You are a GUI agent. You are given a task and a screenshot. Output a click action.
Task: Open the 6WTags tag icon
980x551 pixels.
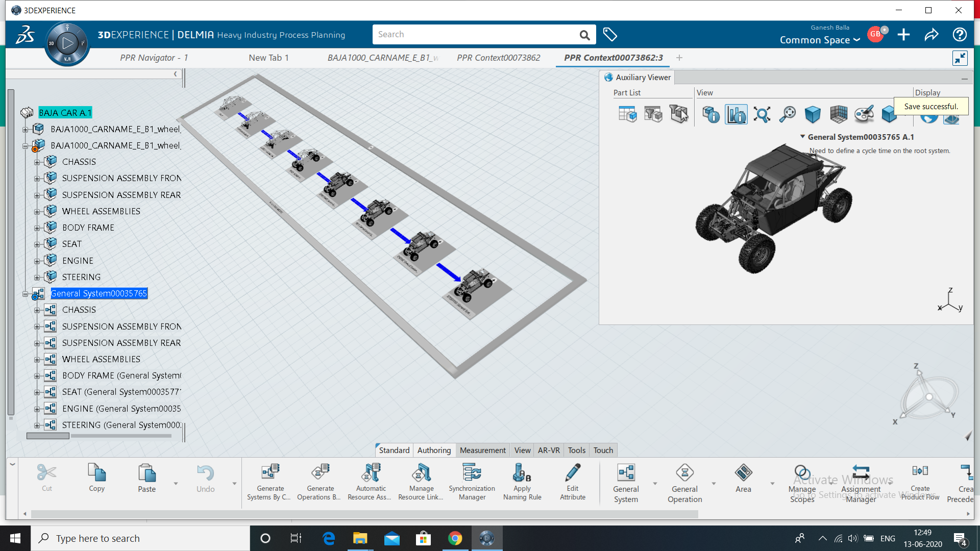tap(610, 35)
